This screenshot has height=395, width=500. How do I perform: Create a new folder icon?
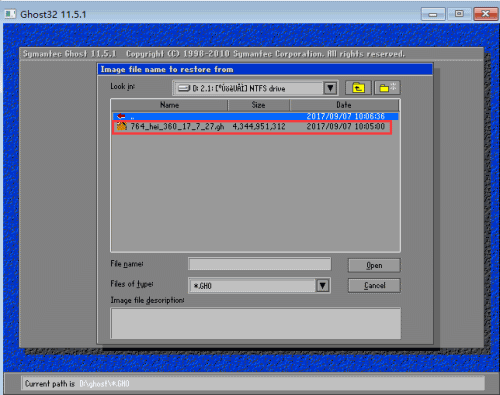tap(387, 88)
